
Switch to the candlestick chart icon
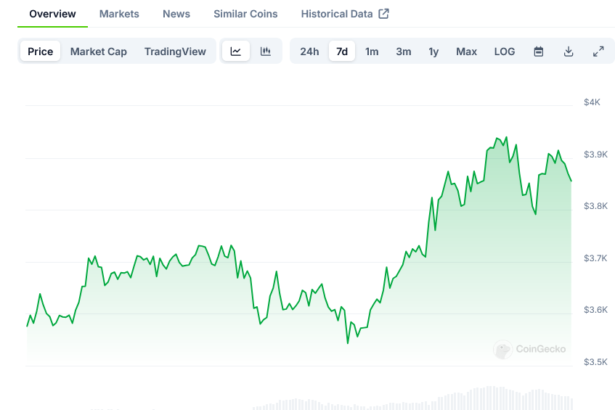(x=265, y=52)
